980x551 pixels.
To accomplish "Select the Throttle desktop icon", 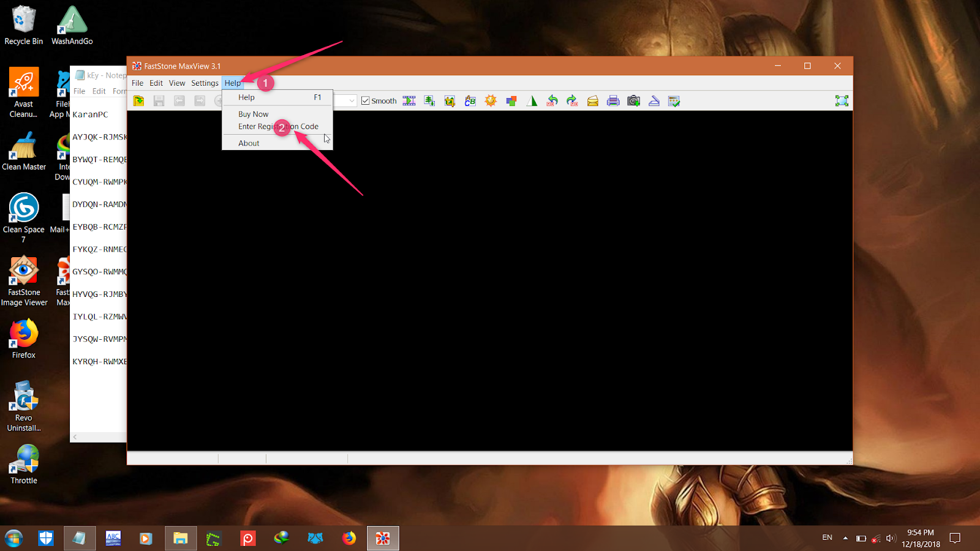I will click(23, 465).
